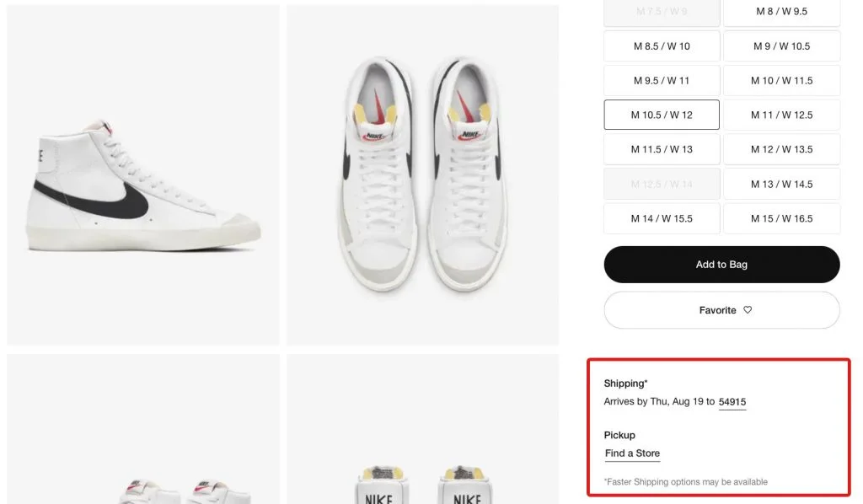The image size is (863, 504).
Task: Open the top-view shoe pair image
Action: click(x=422, y=175)
